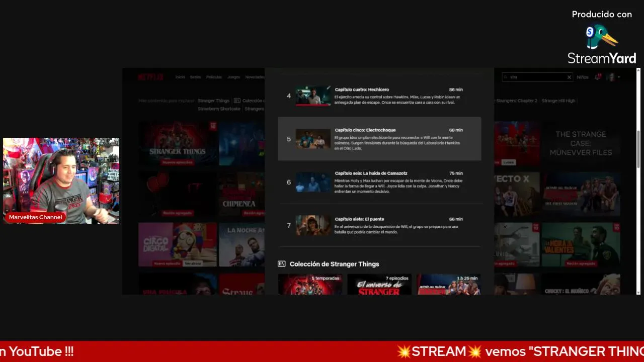The height and width of the screenshot is (362, 644).
Task: Click the title 'Capítulo cinco: Electrochoque'
Action: point(365,130)
